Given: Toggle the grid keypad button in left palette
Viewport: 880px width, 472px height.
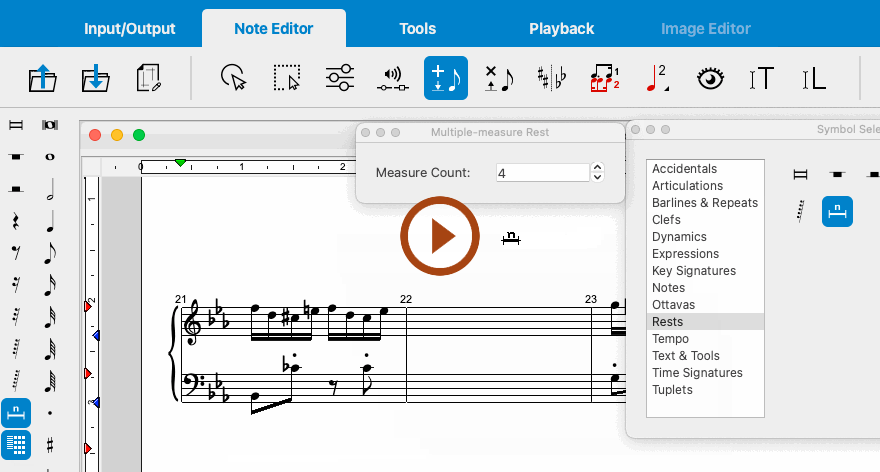Looking at the screenshot, I should coord(16,444).
